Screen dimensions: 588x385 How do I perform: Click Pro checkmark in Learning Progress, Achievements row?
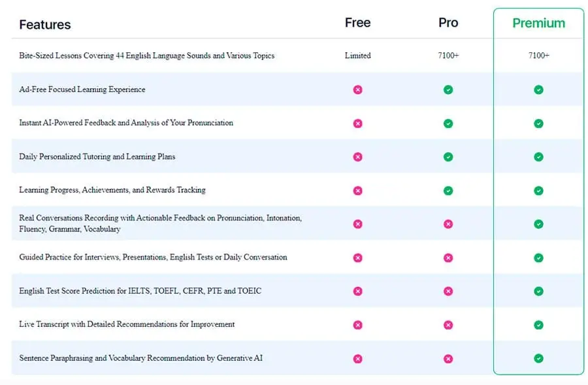click(x=448, y=191)
